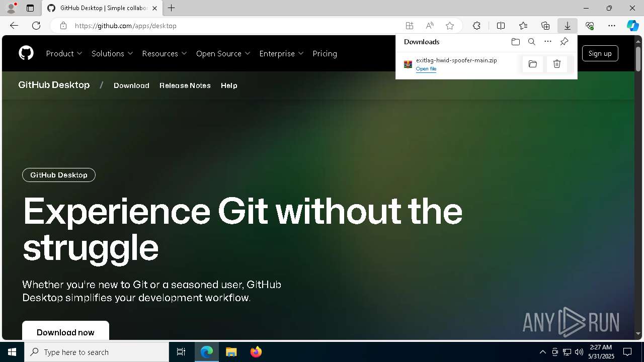Toggle Split screen view
This screenshot has height=362, width=644.
point(501,26)
